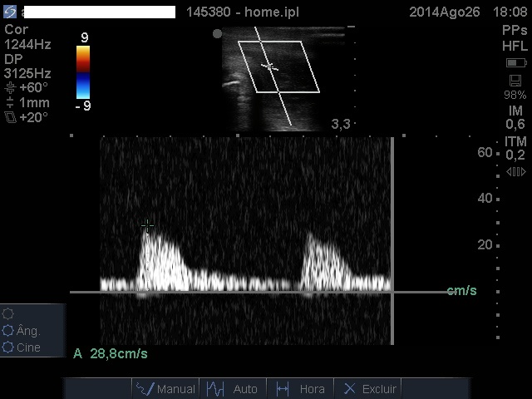Select the Âng. radio option
Image resolution: width=532 pixels, height=399 pixels.
8,331
